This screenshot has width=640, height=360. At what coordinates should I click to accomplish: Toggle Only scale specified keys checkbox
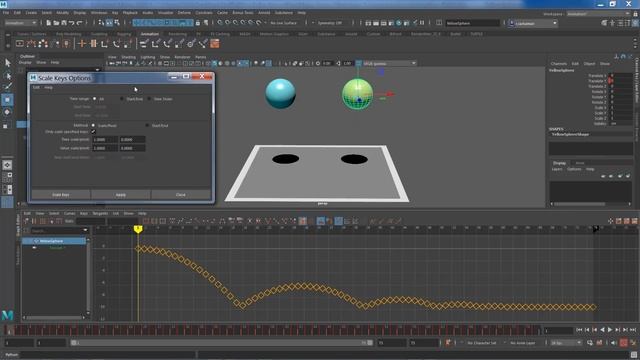point(93,132)
